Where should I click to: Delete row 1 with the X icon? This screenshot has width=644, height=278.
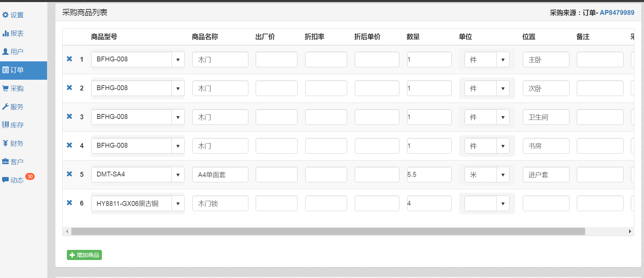click(x=70, y=59)
